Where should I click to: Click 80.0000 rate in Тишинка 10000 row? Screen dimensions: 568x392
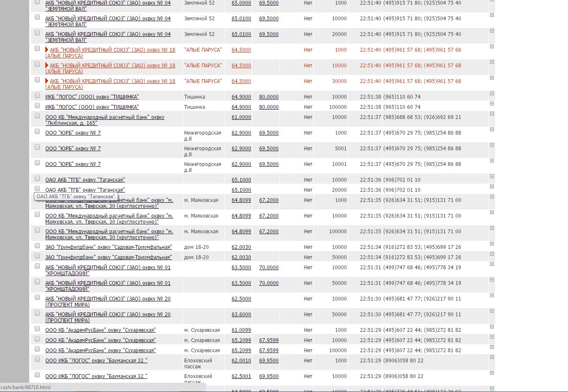point(269,97)
